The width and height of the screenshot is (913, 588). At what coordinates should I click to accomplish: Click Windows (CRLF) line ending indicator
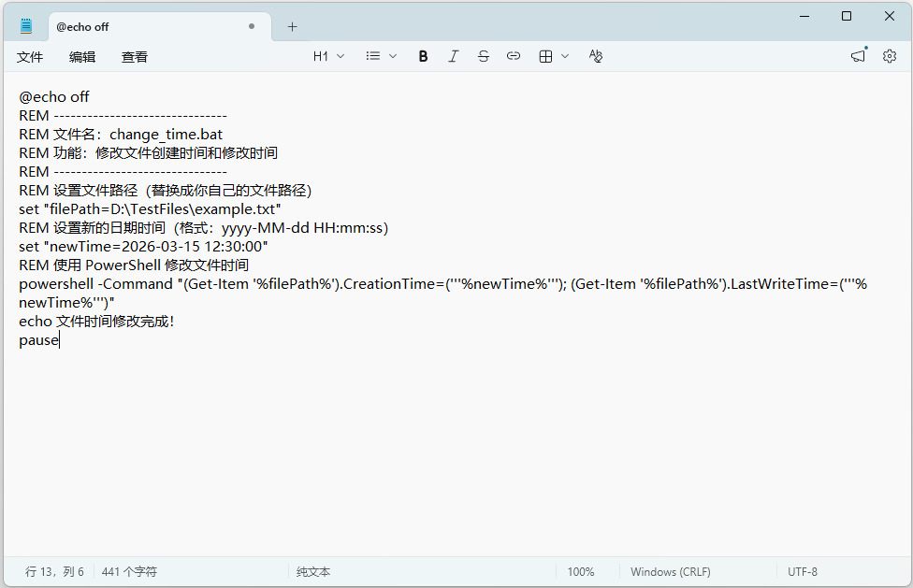(x=670, y=571)
